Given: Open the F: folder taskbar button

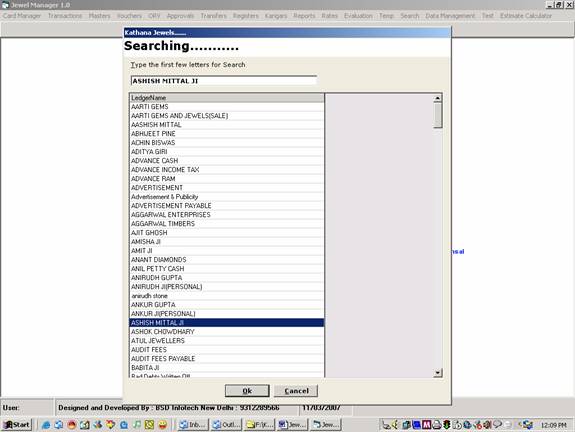Looking at the screenshot, I should pyautogui.click(x=260, y=425).
